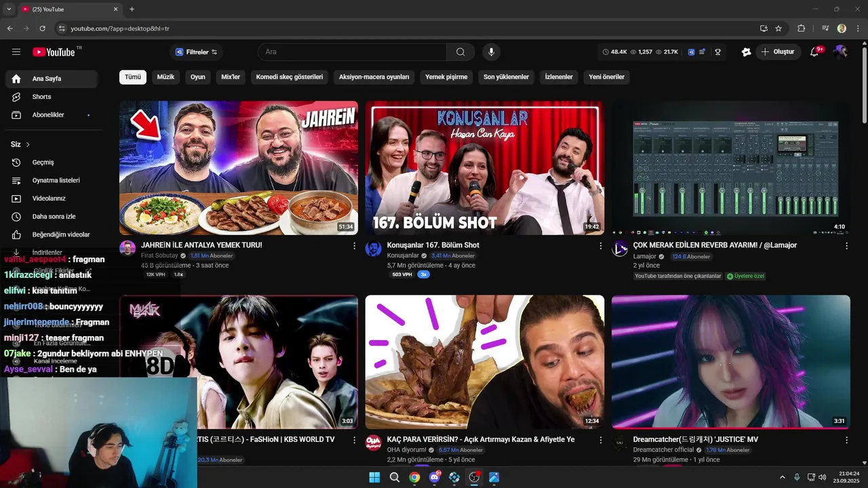Screen dimensions: 868x488
Task: Click the install app icon in address bar
Action: click(764, 28)
